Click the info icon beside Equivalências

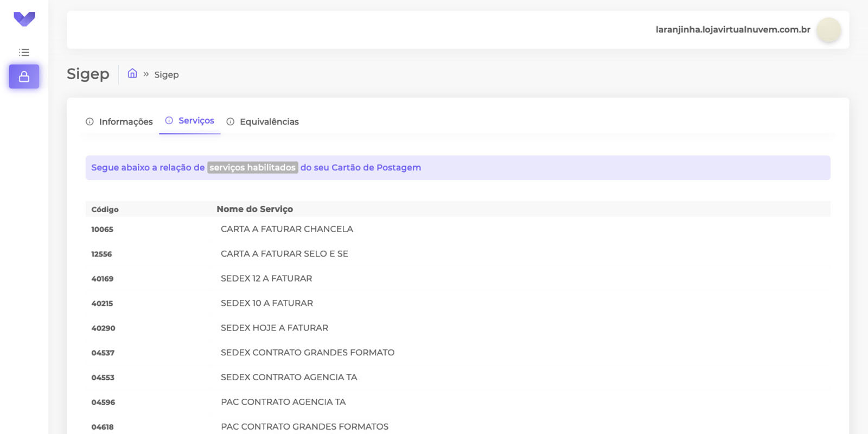pos(231,122)
